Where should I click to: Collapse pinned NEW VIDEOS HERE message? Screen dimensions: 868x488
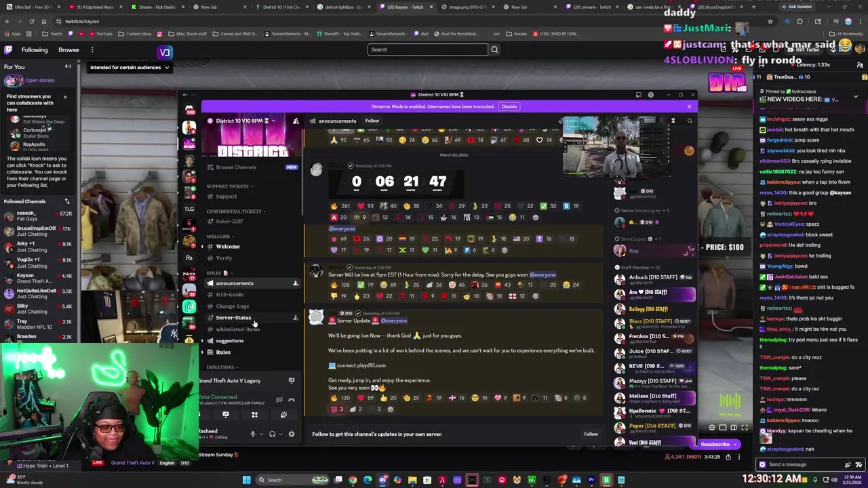[x=855, y=97]
